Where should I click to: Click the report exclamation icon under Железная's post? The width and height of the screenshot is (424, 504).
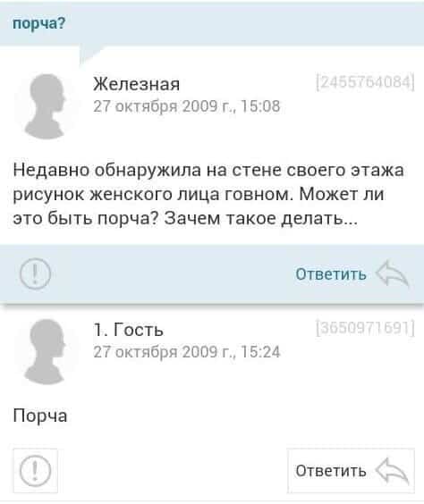[36, 274]
